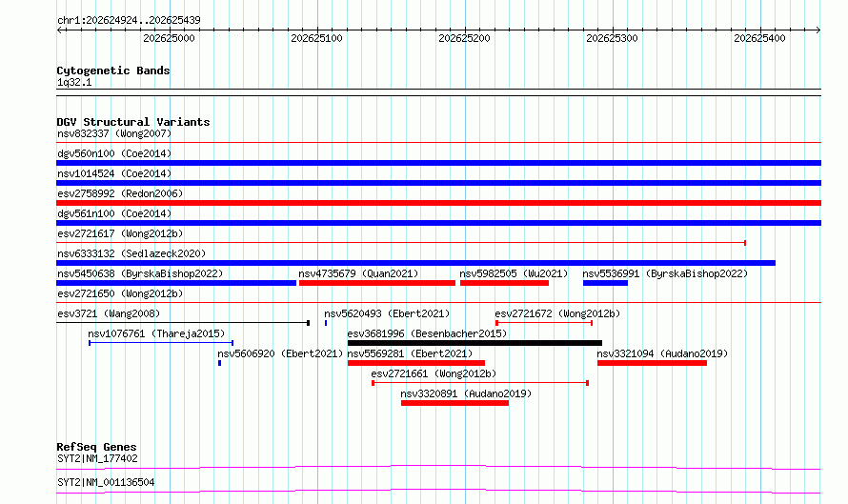Image resolution: width=848 pixels, height=504 pixels.
Task: Click the 1q32.1 band label
Action: (x=74, y=82)
